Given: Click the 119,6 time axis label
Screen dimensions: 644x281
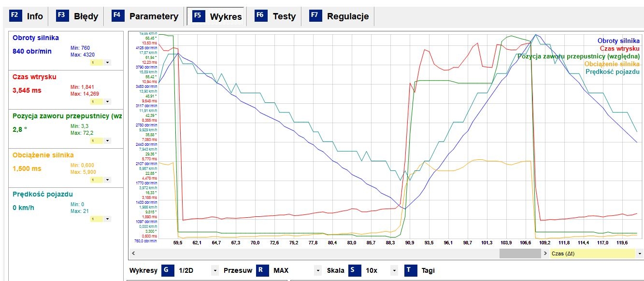Looking at the screenshot, I should (622, 243).
